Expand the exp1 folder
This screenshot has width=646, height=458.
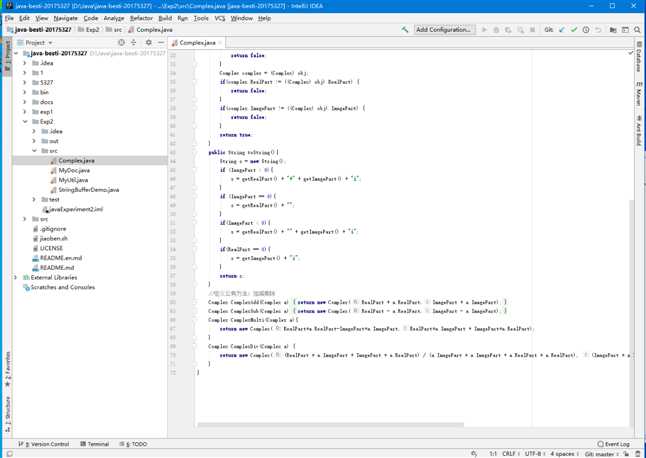(x=25, y=112)
